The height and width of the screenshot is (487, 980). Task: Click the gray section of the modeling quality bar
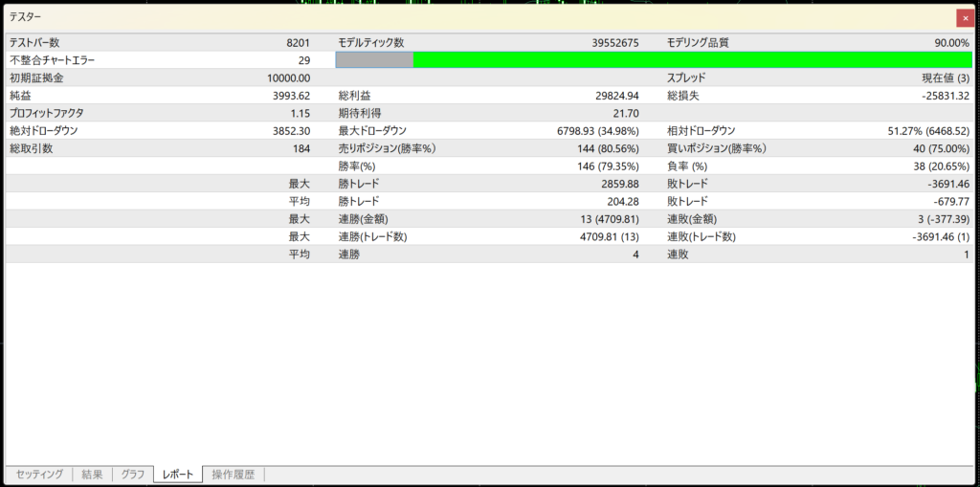click(x=374, y=60)
